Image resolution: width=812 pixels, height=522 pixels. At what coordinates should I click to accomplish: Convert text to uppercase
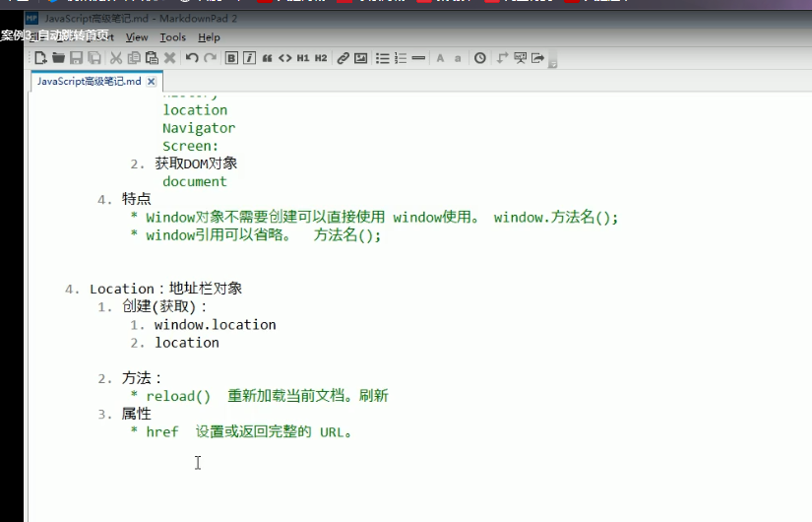(440, 58)
